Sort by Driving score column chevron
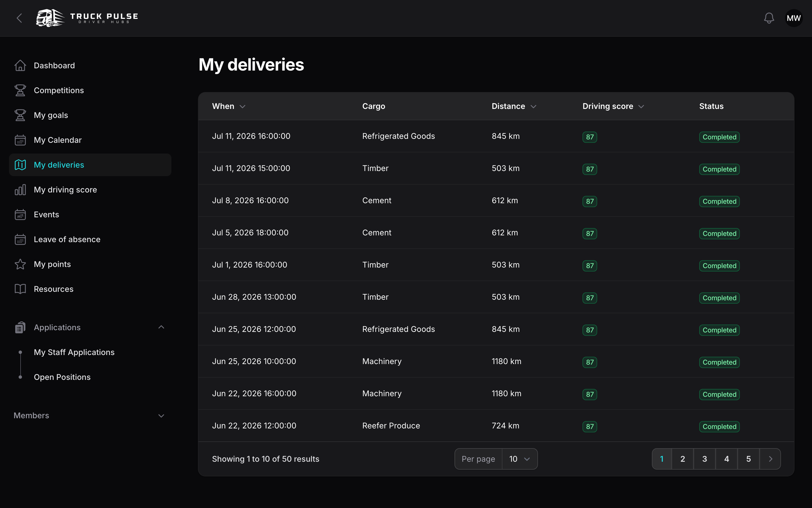The image size is (812, 508). coord(641,106)
